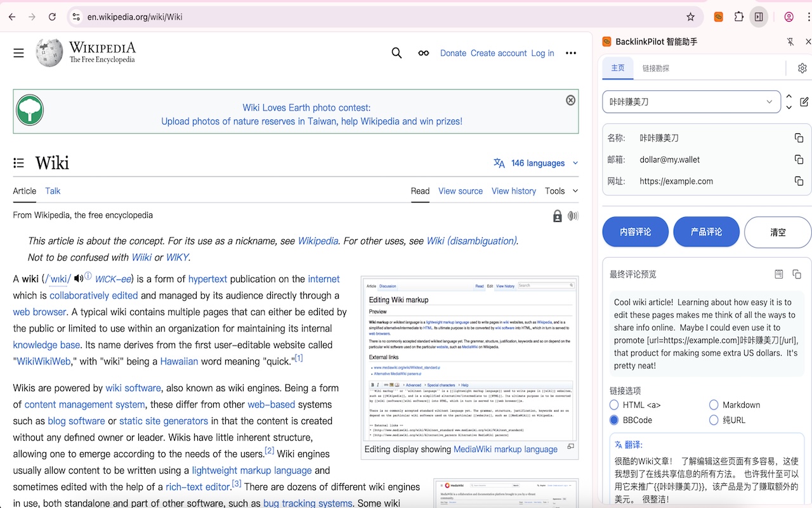Select the 纯URL link format
This screenshot has height=508, width=812.
click(712, 420)
